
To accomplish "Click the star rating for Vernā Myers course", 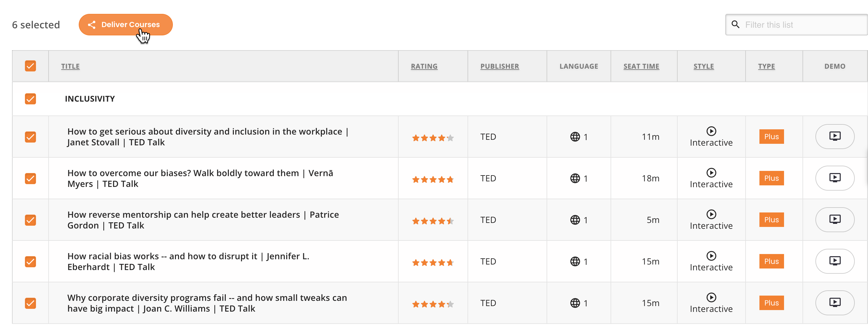I will click(433, 179).
